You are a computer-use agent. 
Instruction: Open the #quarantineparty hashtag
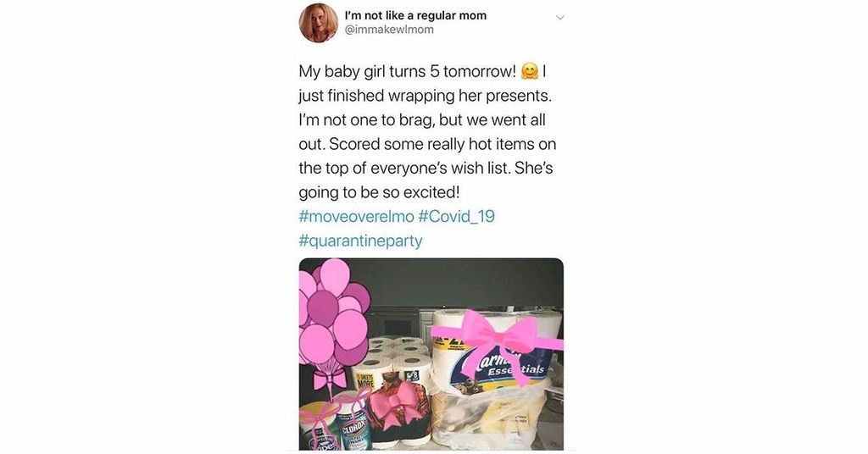point(360,241)
